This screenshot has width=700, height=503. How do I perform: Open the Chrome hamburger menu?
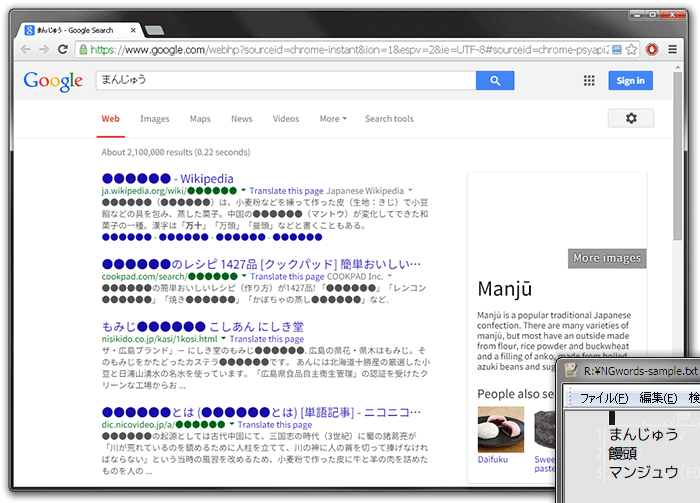click(672, 49)
